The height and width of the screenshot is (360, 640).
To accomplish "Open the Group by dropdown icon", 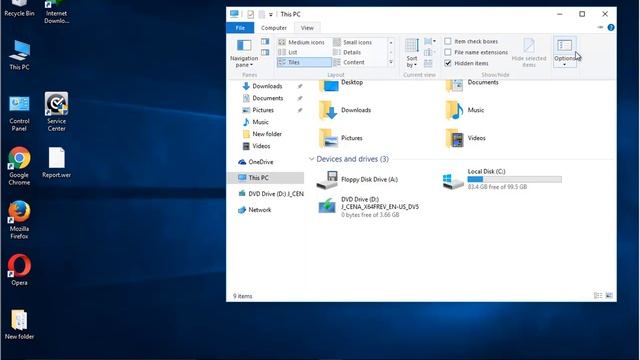I will (x=429, y=41).
